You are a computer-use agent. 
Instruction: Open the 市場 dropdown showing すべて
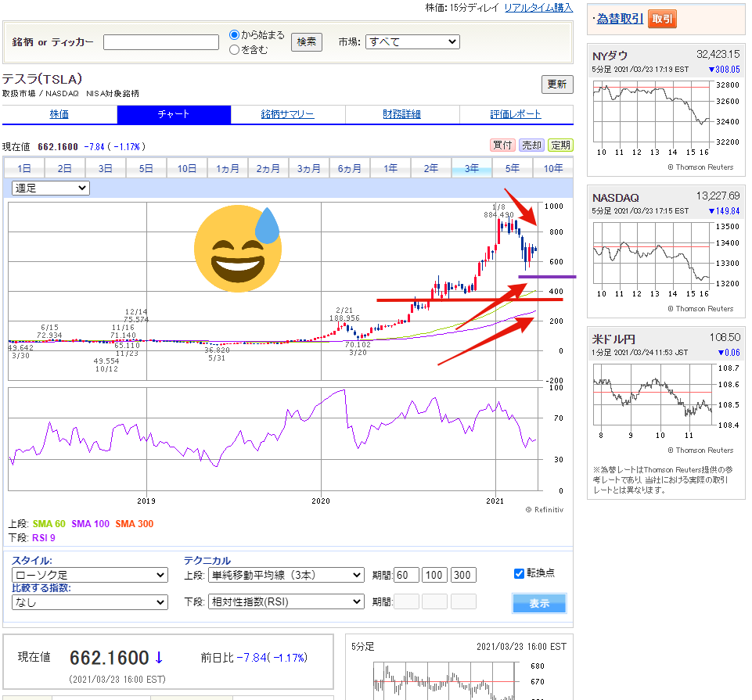(x=412, y=41)
